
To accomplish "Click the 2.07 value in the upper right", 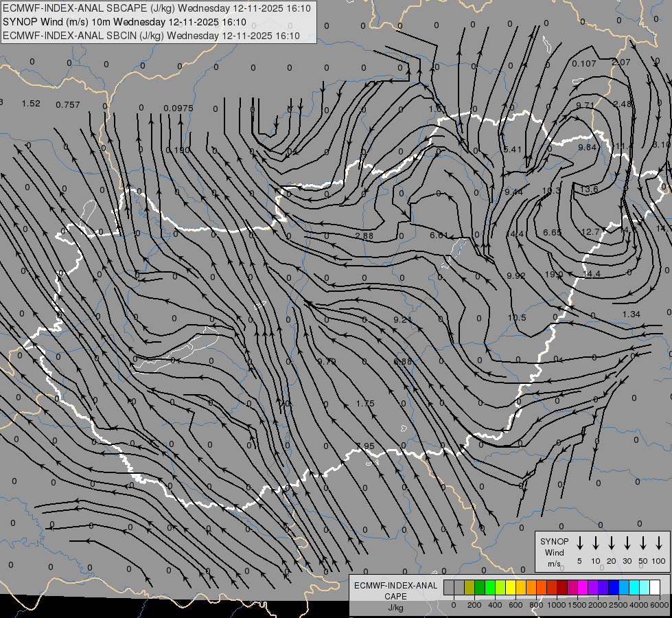I will pos(621,62).
